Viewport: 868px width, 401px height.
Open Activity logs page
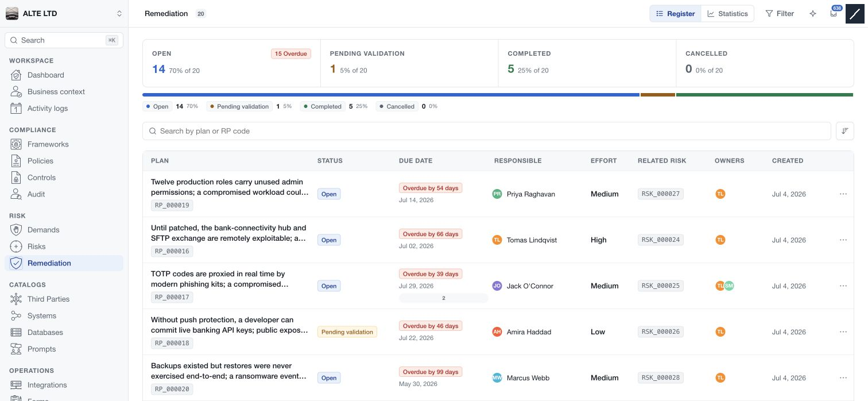(64, 108)
